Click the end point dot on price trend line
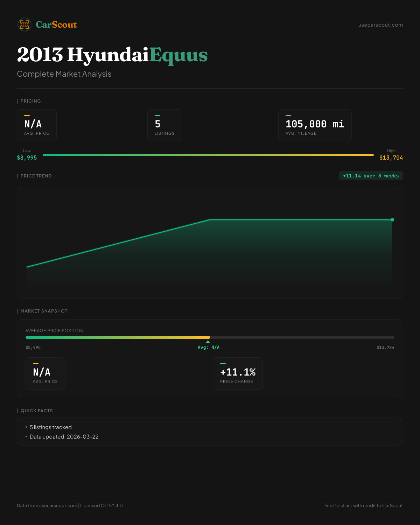This screenshot has width=420, height=525. [392, 220]
